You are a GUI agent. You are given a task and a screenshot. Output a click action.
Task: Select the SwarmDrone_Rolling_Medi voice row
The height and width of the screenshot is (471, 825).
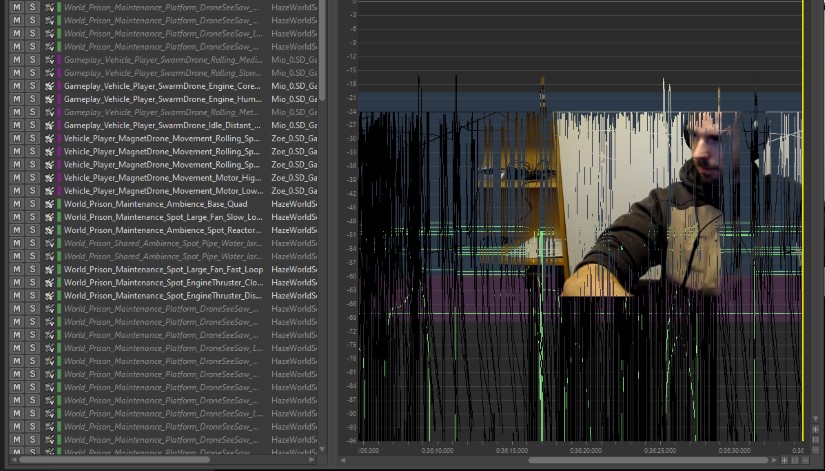162,60
